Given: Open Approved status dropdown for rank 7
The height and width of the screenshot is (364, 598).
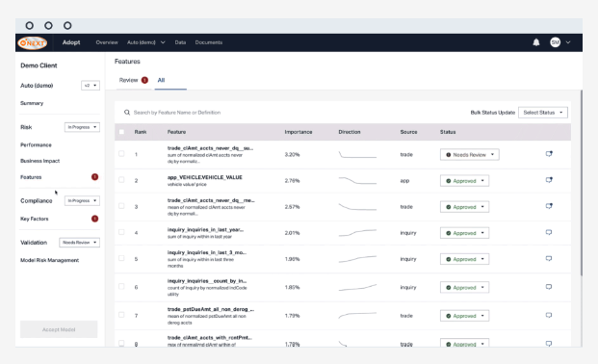Looking at the screenshot, I should point(464,316).
